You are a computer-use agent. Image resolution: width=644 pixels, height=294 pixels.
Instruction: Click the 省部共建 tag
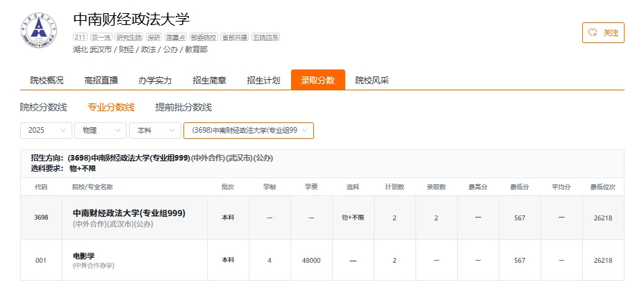pyautogui.click(x=235, y=37)
